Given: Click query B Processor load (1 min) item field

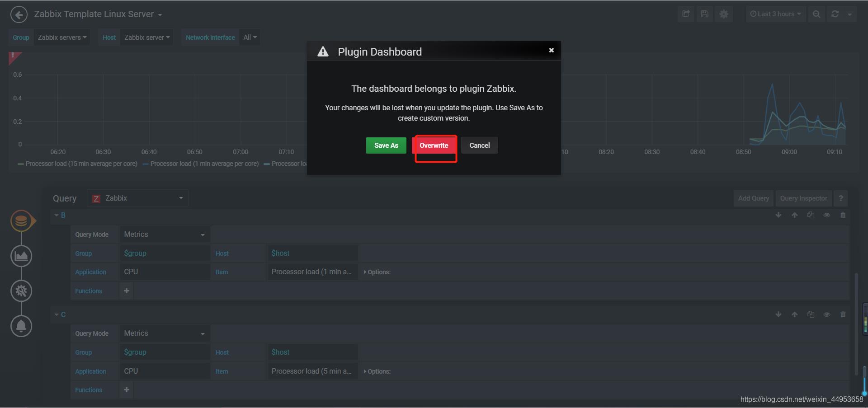Looking at the screenshot, I should tap(312, 272).
